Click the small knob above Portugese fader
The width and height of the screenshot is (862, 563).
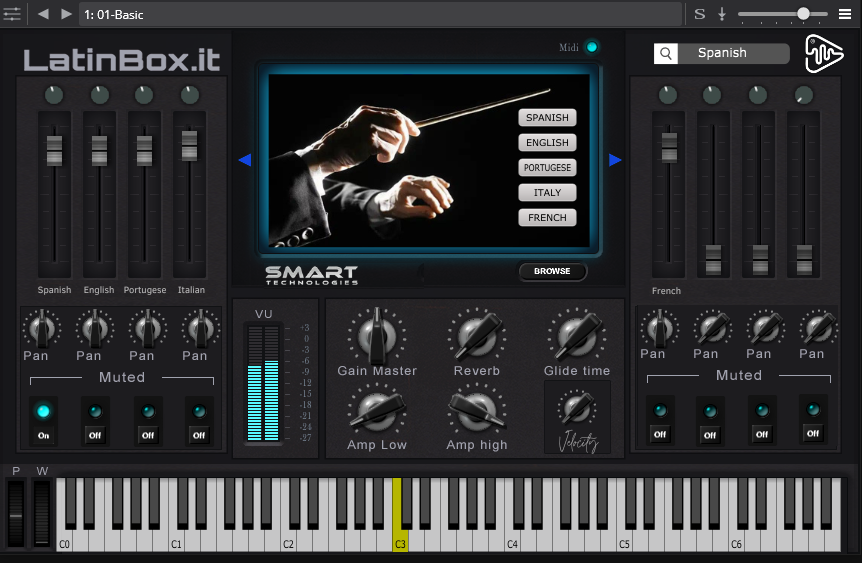click(144, 95)
